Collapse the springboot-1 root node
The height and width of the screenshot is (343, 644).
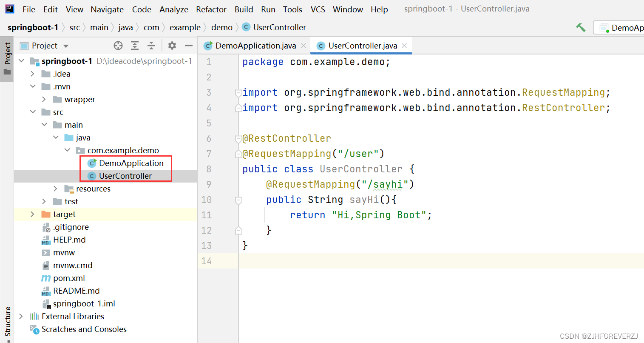pos(22,61)
